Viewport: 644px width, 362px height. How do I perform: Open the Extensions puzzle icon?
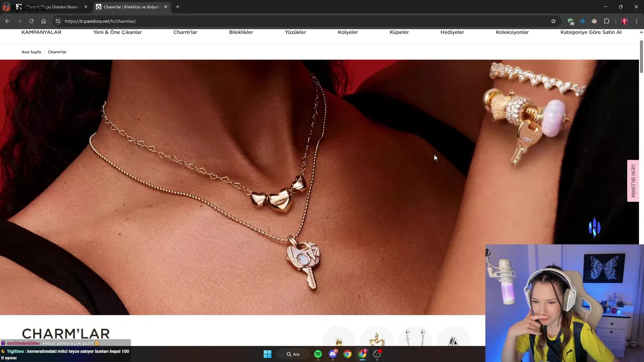[606, 21]
